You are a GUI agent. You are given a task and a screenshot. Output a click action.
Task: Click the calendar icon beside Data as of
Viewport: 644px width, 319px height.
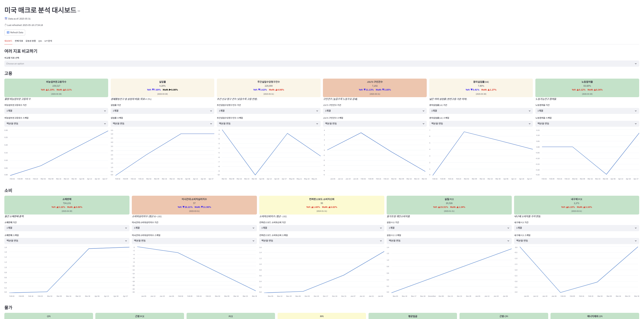(6, 19)
